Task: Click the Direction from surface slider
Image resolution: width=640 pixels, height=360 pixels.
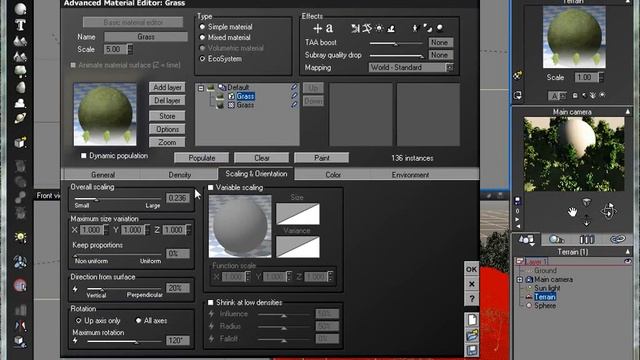Action: point(124,289)
